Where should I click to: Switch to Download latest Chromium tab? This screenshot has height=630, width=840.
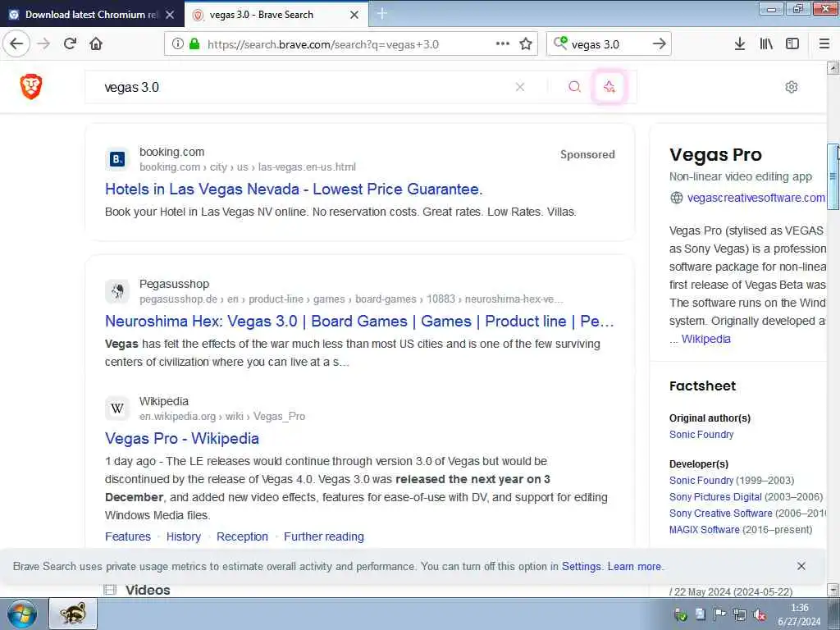click(91, 15)
